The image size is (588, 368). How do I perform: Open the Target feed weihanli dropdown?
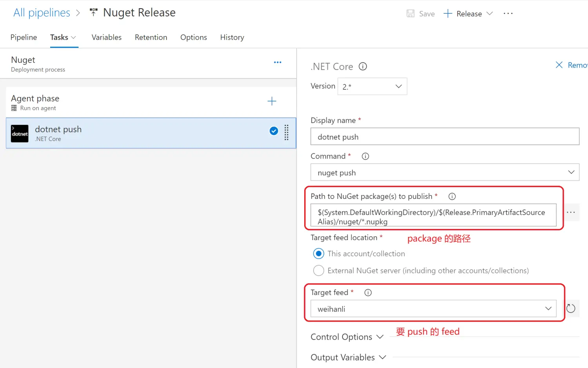(x=434, y=309)
